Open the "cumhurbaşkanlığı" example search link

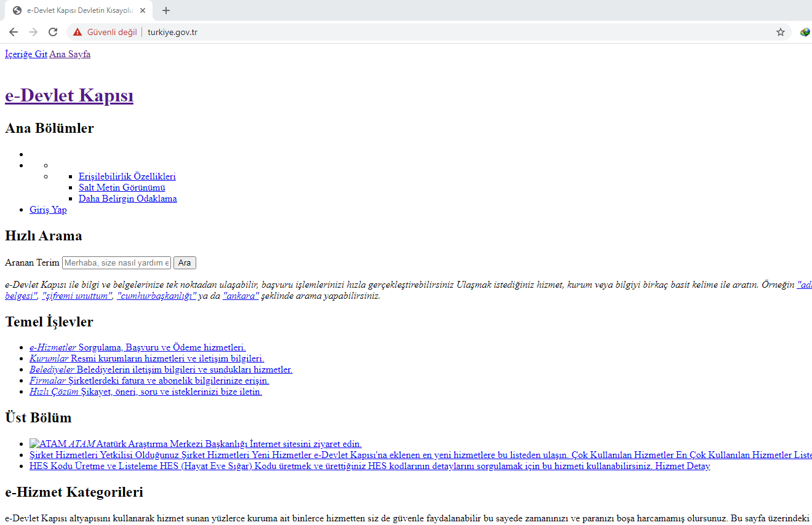156,296
